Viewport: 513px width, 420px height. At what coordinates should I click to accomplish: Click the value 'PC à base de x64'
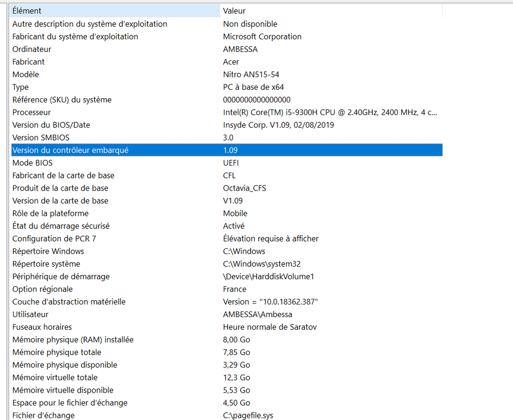(253, 87)
